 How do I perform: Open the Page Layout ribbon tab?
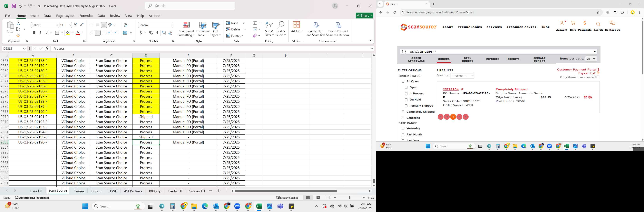pyautogui.click(x=65, y=16)
